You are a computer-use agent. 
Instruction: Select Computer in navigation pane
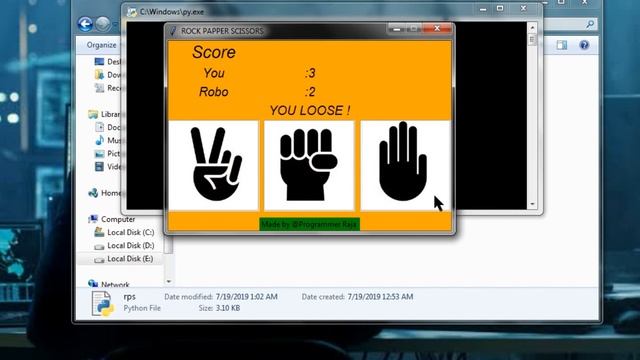112,219
